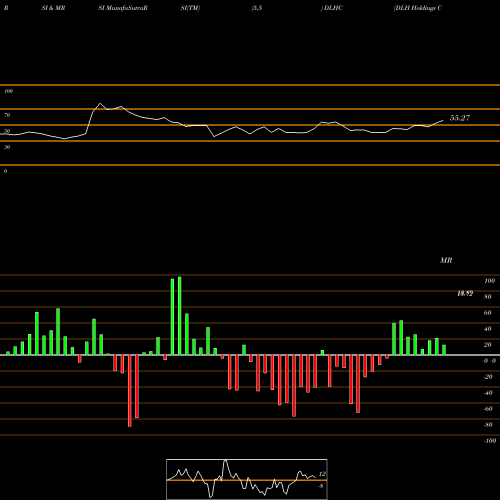Click the '-8' label in mini chart

click(x=321, y=486)
